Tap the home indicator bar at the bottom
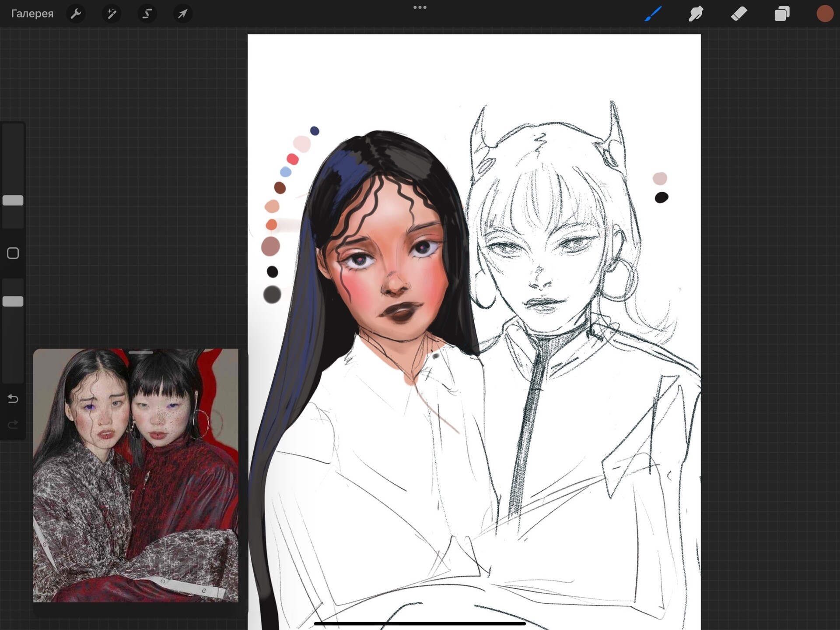 [x=420, y=623]
